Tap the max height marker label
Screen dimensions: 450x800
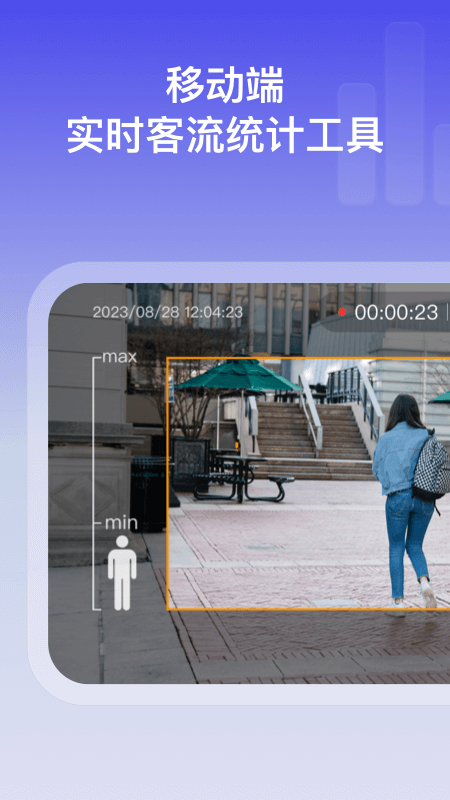120,357
